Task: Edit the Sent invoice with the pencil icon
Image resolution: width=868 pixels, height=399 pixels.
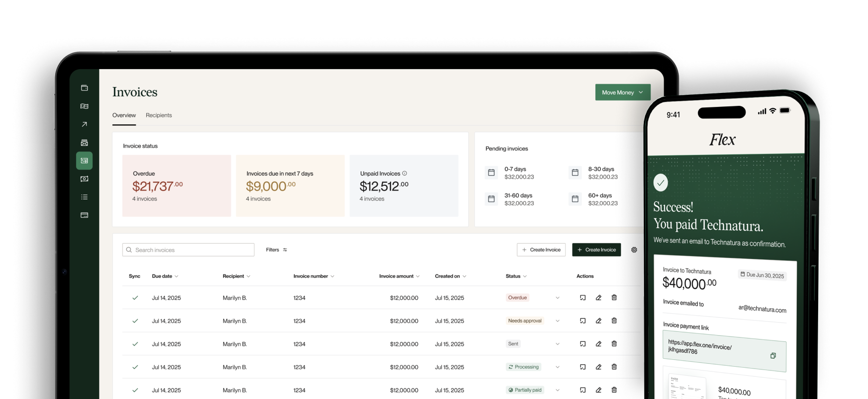Action: [x=598, y=344]
